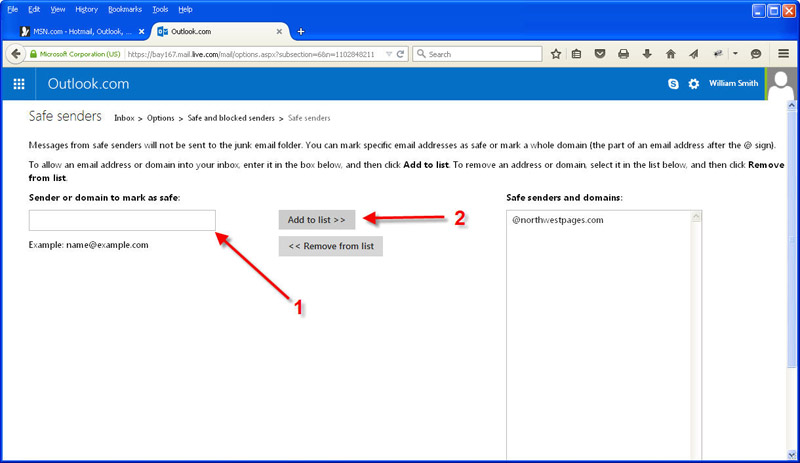Click the search magnifier icon
The image size is (800, 463).
coord(421,54)
